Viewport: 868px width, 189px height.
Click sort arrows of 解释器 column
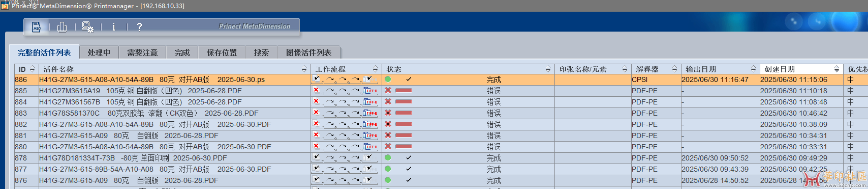(674, 69)
